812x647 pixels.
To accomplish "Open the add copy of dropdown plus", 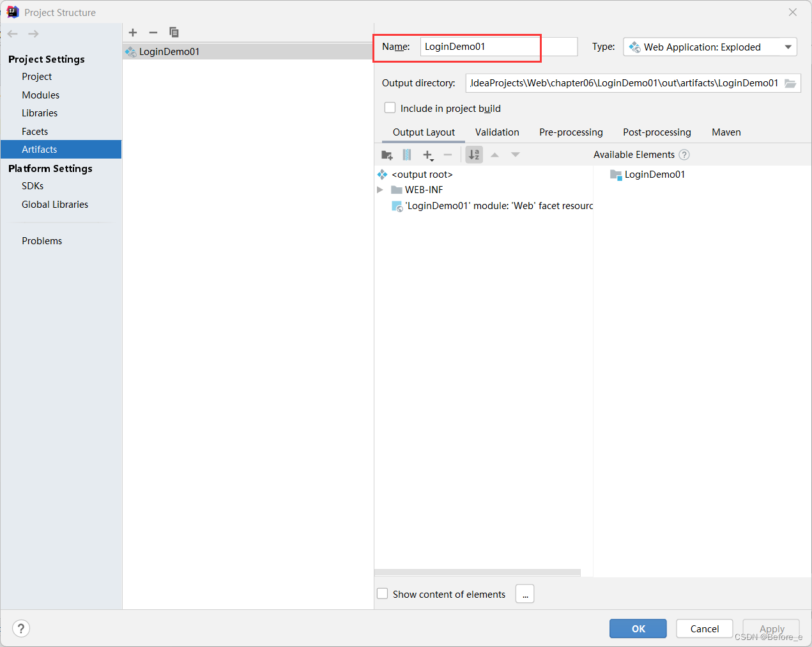I will (428, 155).
